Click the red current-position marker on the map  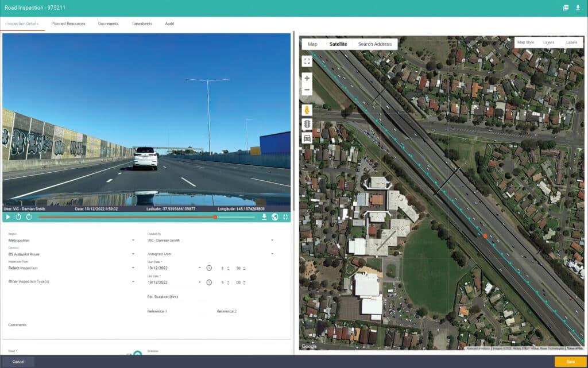[485, 236]
